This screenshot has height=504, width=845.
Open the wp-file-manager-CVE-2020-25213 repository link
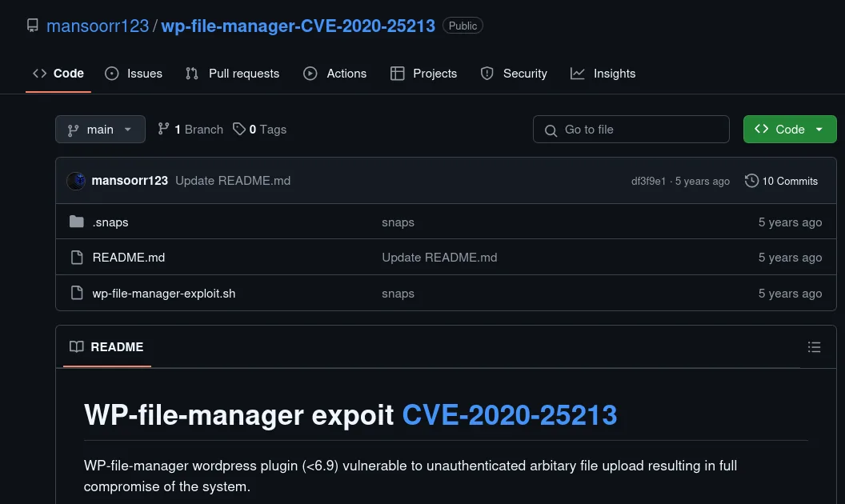[298, 26]
